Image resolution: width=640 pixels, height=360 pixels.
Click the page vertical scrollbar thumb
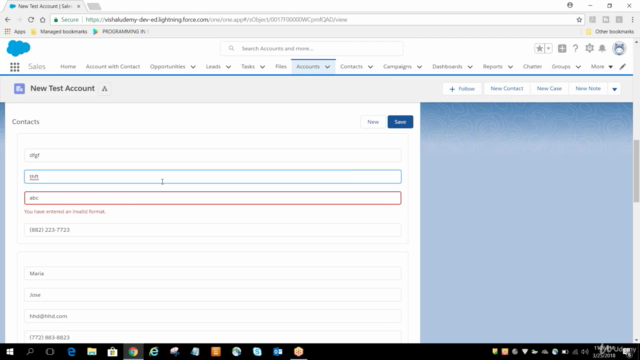[636, 171]
